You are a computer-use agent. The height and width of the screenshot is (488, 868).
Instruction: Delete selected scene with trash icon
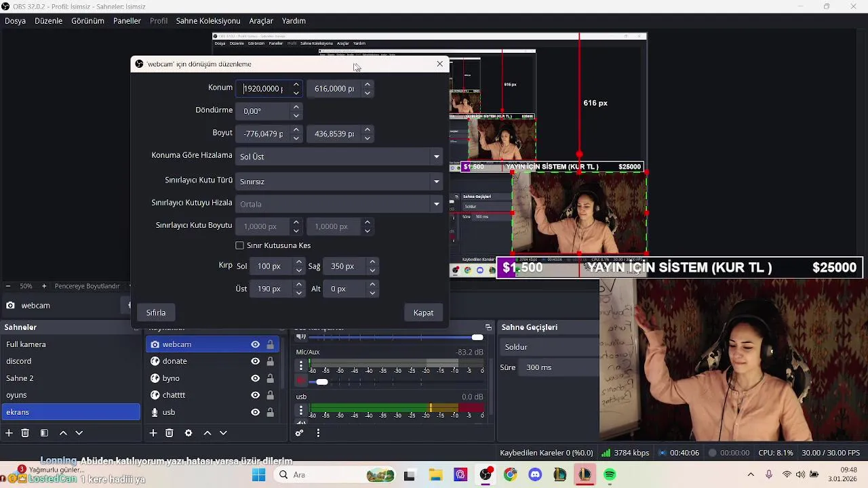[25, 432]
